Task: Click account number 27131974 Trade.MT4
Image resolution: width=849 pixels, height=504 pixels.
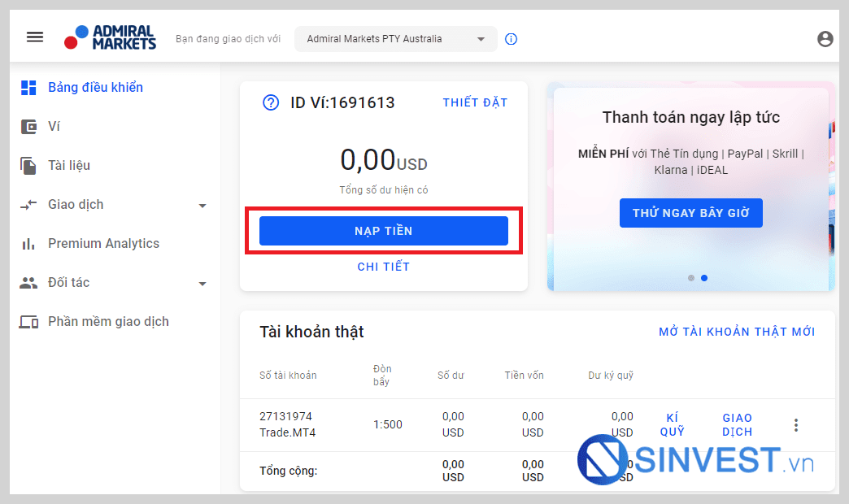Action: point(288,424)
